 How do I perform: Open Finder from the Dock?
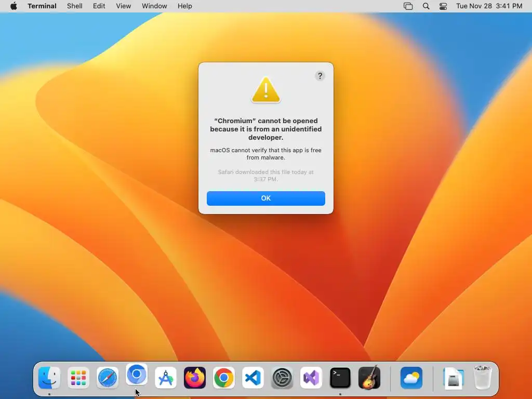(x=49, y=378)
